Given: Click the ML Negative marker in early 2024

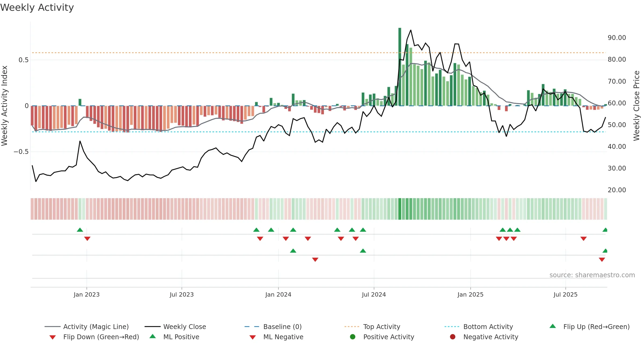Looking at the screenshot, I should tap(315, 260).
